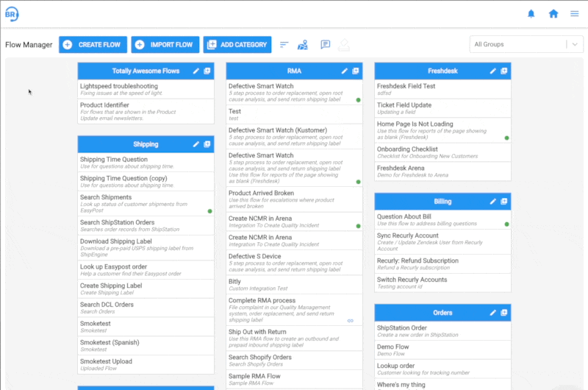
Task: Open the Test flow in RMA
Action: point(295,115)
